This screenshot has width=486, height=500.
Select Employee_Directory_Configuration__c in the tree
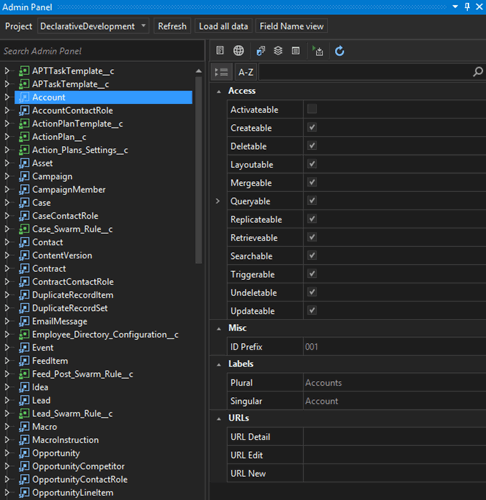pos(105,334)
